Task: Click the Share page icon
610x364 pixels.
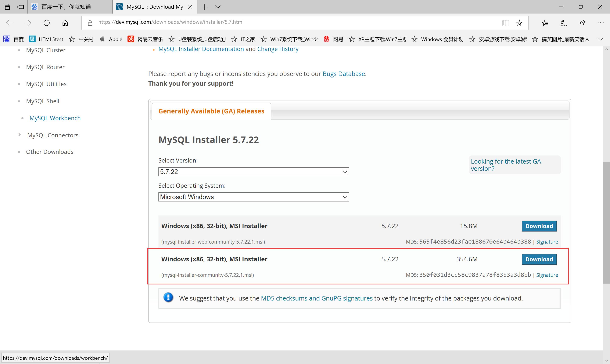Action: [582, 23]
